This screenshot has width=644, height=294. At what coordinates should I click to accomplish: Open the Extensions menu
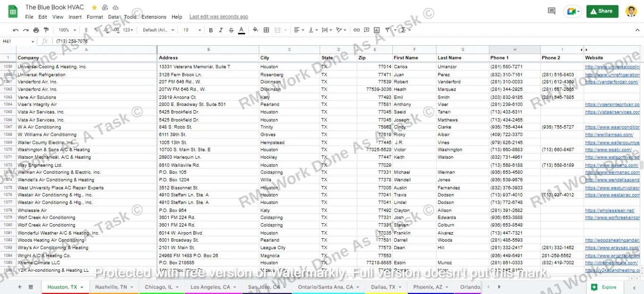154,17
